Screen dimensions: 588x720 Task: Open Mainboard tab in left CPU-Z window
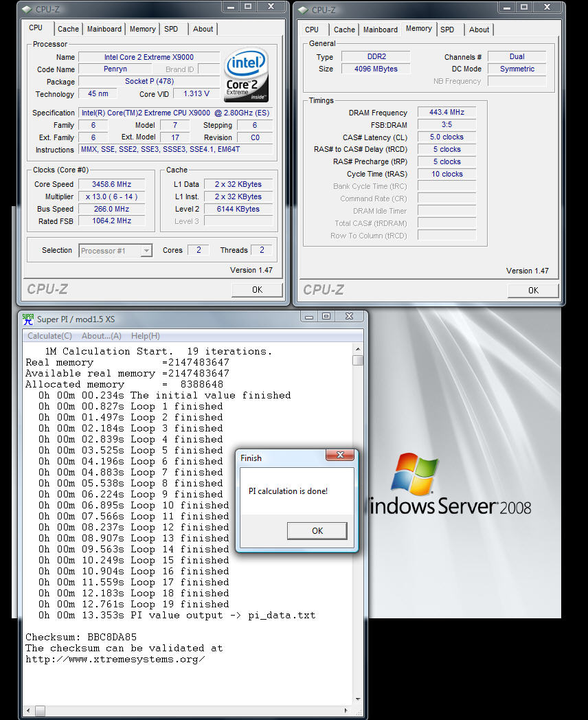click(x=104, y=29)
